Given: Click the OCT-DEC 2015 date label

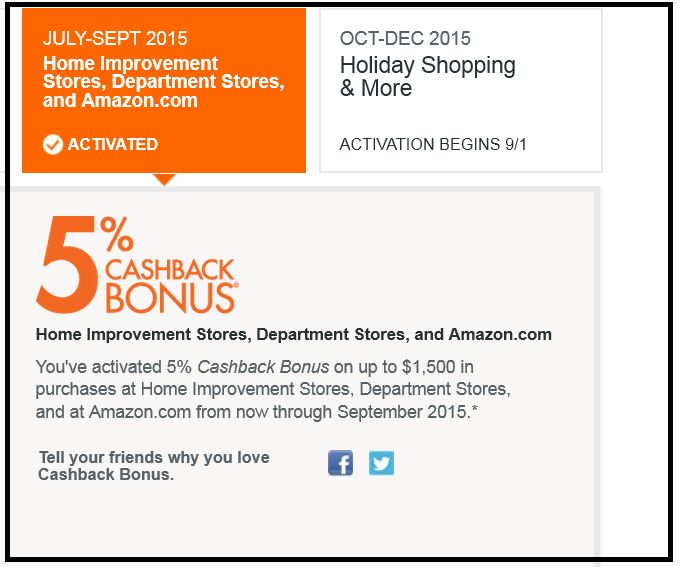Looking at the screenshot, I should (x=405, y=39).
